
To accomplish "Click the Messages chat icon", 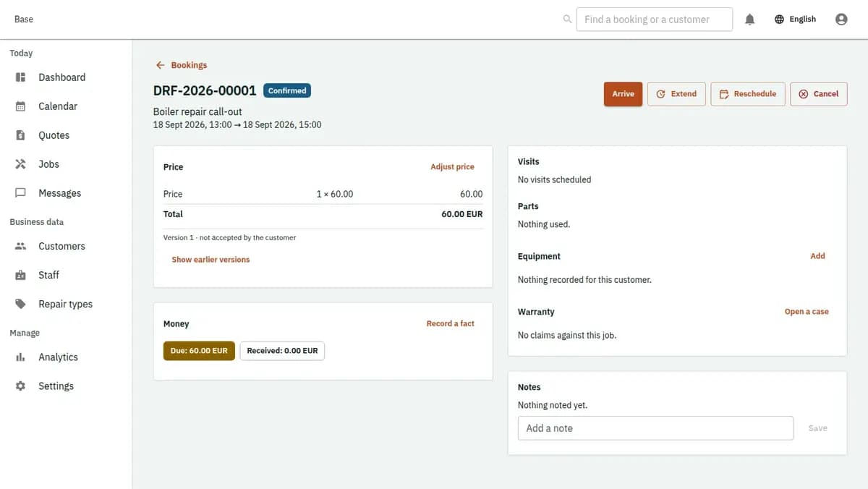I will (x=21, y=193).
